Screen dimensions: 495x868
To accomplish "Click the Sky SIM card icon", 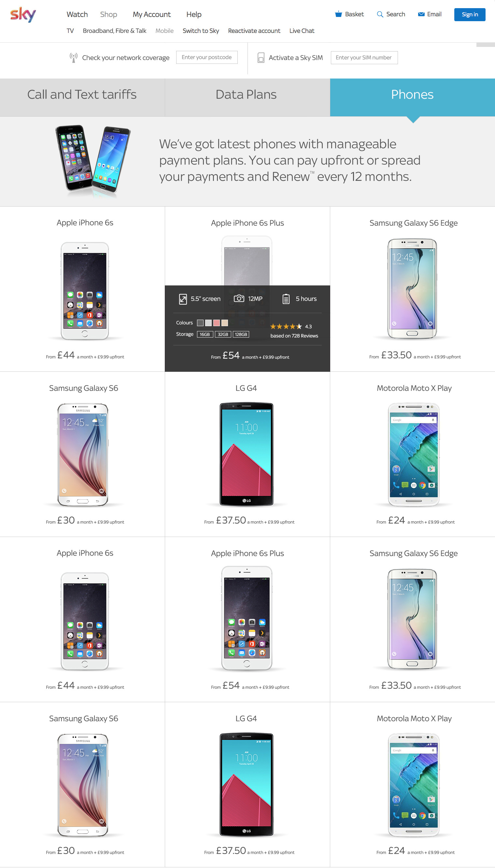I will coord(261,57).
